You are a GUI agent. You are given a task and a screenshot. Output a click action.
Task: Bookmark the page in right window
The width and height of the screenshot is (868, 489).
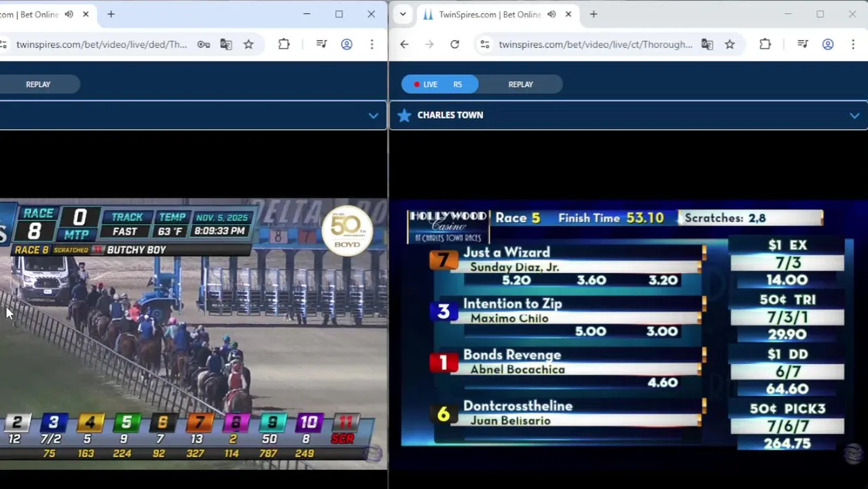pos(729,44)
